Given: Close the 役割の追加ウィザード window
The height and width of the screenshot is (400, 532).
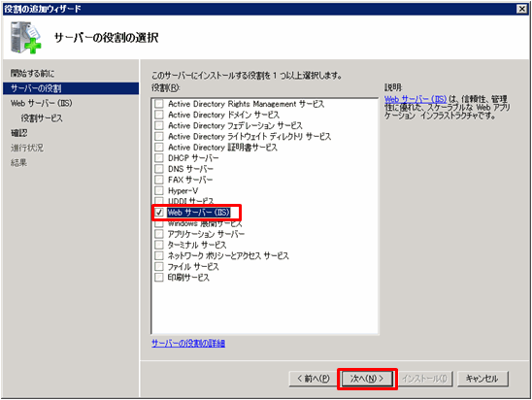Looking at the screenshot, I should click(x=521, y=9).
